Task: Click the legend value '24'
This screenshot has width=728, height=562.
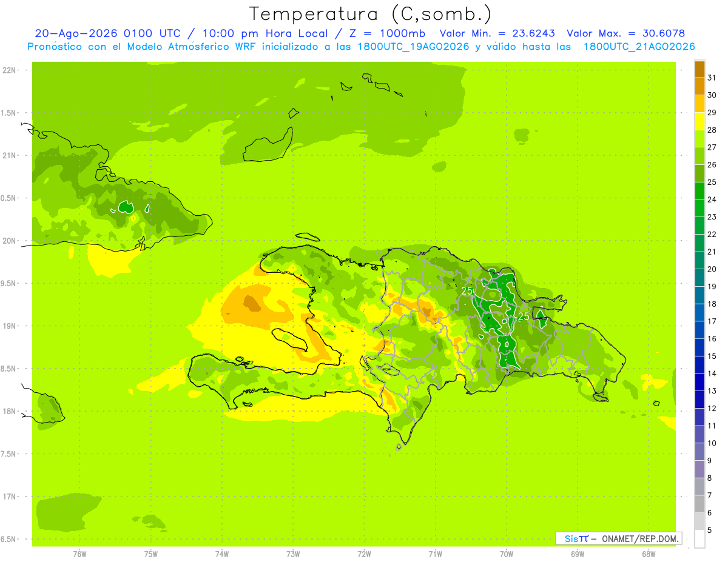Action: [712, 199]
